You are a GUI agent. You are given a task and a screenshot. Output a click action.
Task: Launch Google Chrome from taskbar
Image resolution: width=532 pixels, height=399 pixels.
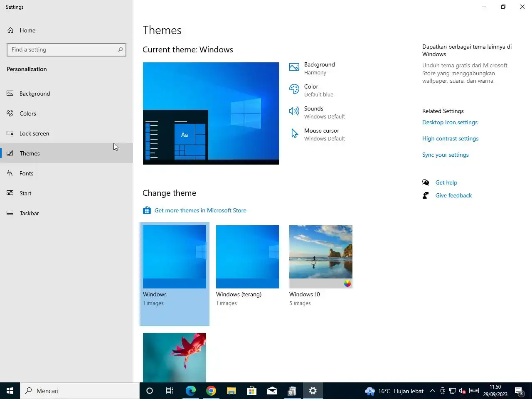211,391
